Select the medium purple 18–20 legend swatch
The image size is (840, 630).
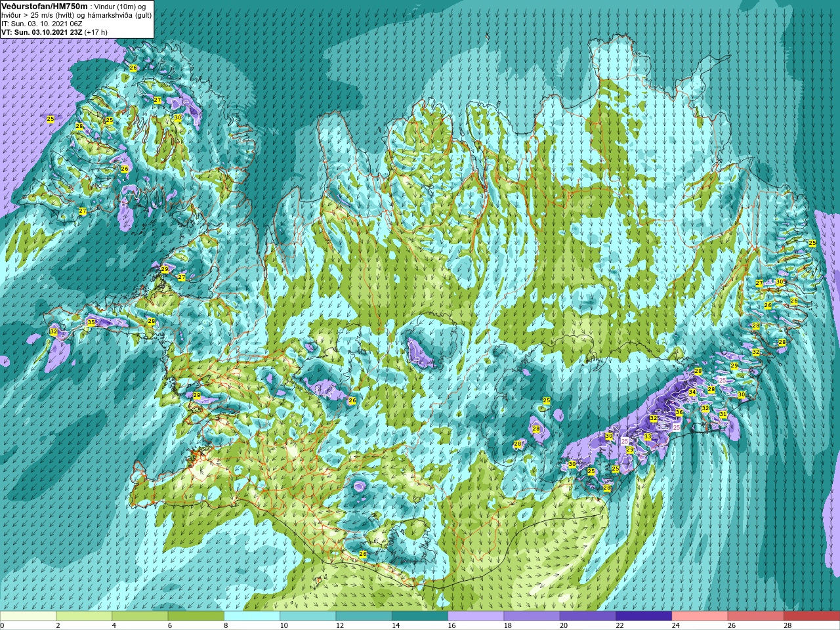[532, 616]
